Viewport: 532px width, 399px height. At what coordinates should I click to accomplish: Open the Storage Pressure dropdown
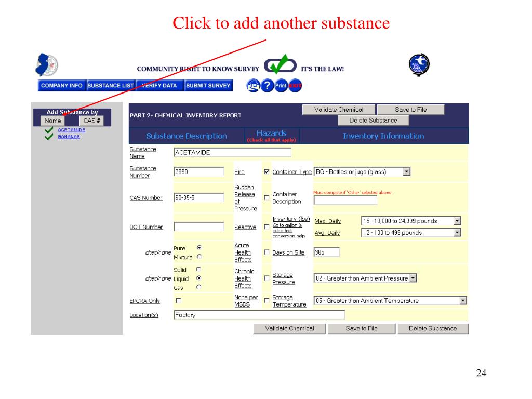point(365,278)
